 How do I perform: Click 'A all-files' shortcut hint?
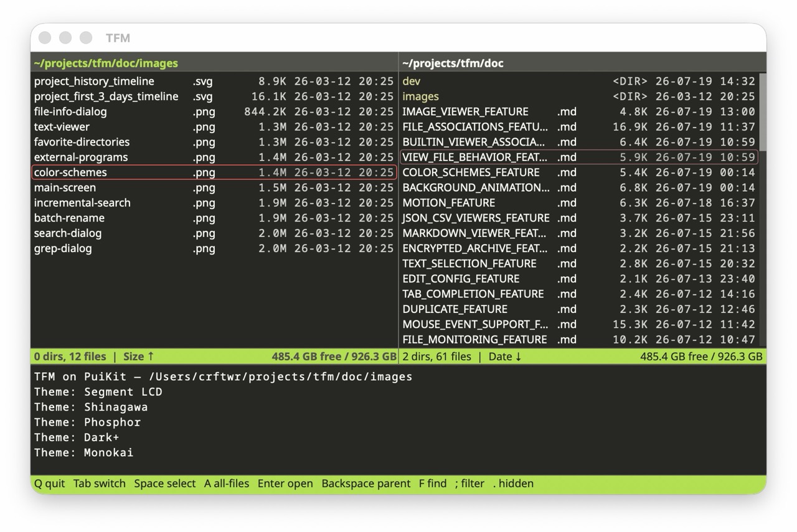click(227, 483)
